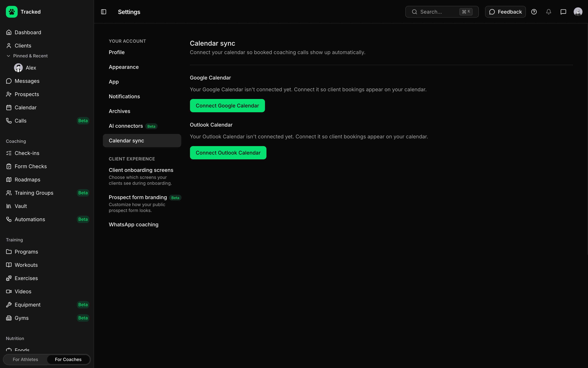This screenshot has width=588, height=368.
Task: Go to Clients in the sidebar
Action: click(47, 45)
